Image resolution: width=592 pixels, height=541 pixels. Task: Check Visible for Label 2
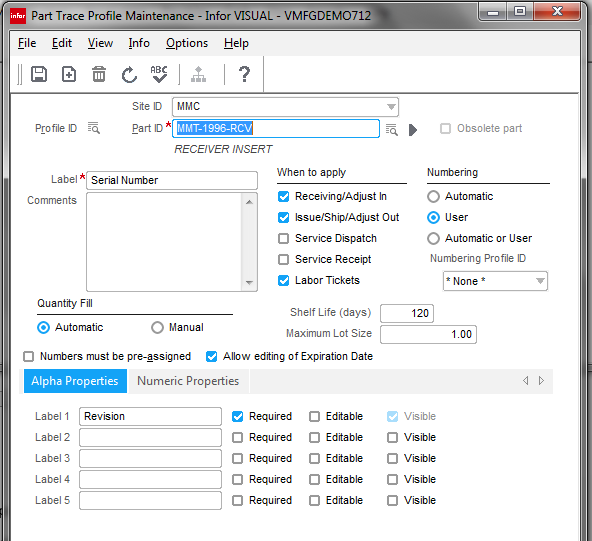pyautogui.click(x=393, y=438)
